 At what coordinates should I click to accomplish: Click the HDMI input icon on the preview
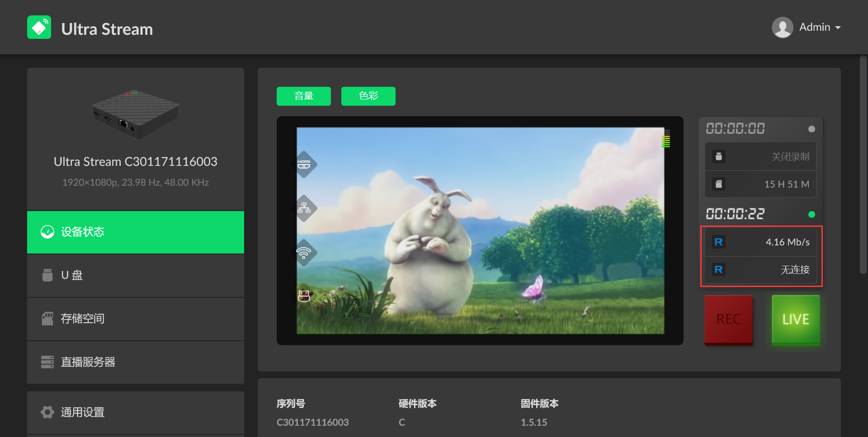304,164
